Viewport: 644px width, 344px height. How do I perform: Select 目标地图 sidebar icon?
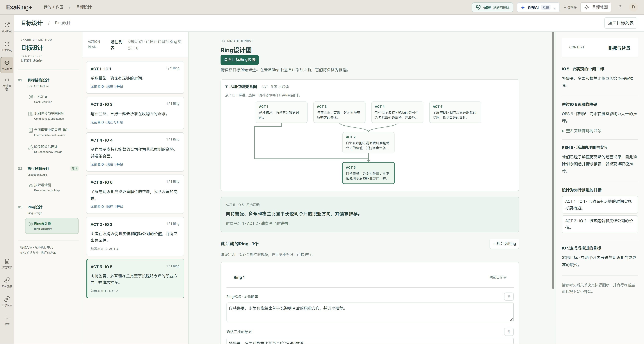tap(7, 65)
